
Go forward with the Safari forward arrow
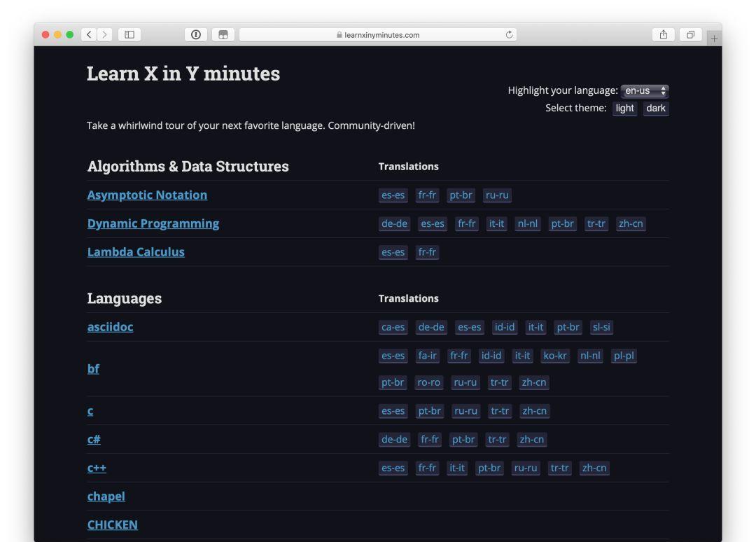click(x=104, y=35)
